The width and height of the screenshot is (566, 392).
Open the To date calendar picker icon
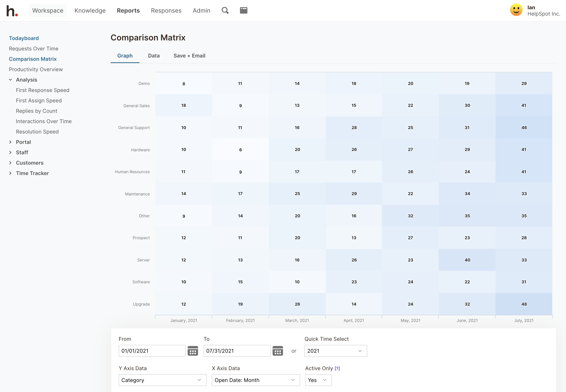tap(278, 351)
